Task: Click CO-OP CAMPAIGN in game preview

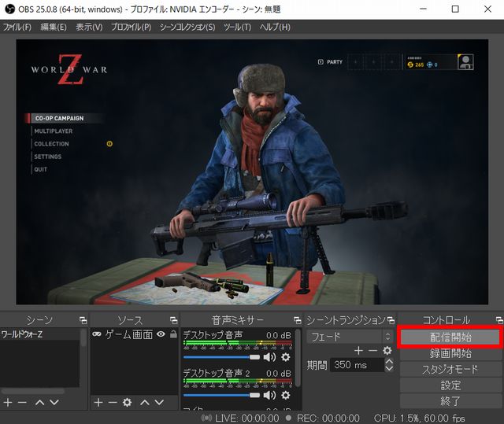Action: [x=59, y=118]
